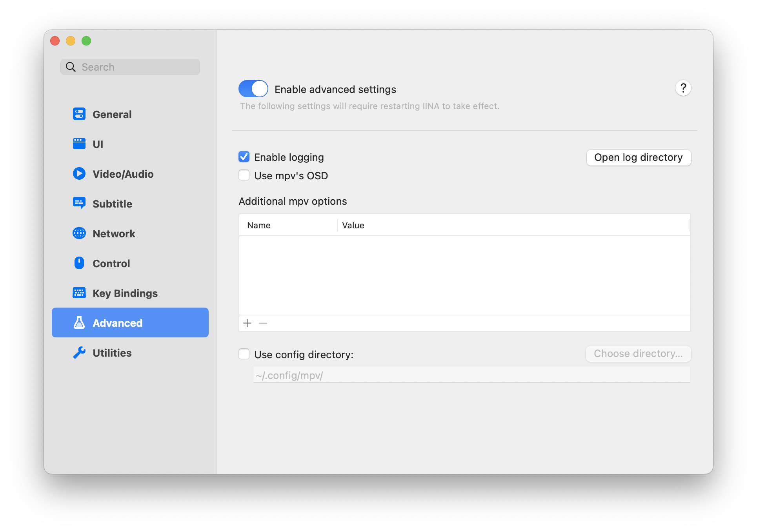Enable Use mpv's OSD
The height and width of the screenshot is (532, 757).
coord(244,175)
